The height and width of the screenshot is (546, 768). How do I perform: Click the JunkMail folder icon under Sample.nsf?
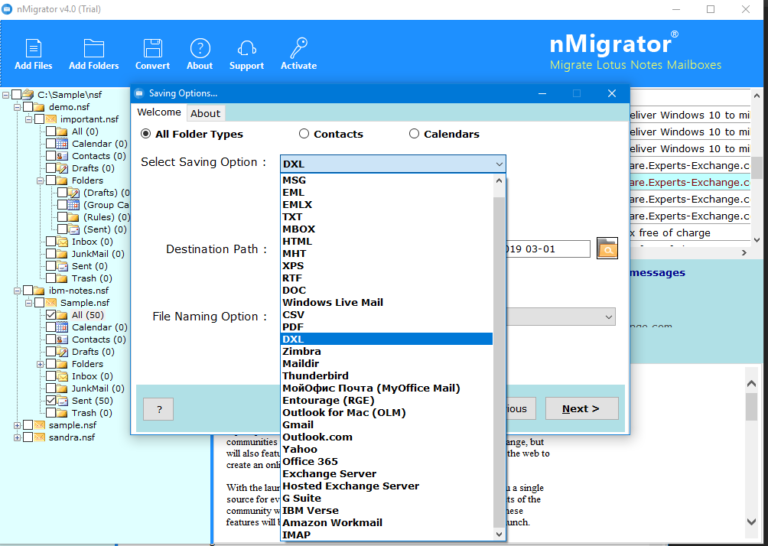(x=62, y=388)
